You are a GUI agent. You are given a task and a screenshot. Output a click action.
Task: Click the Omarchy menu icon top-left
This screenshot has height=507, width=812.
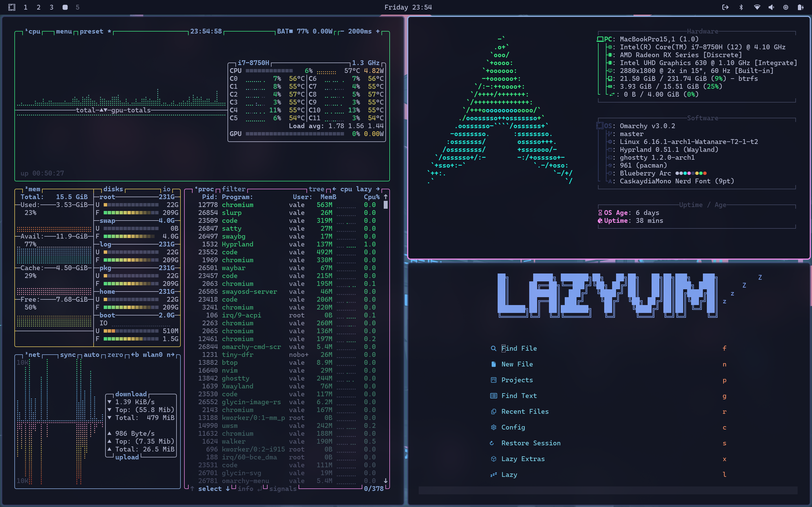point(12,7)
